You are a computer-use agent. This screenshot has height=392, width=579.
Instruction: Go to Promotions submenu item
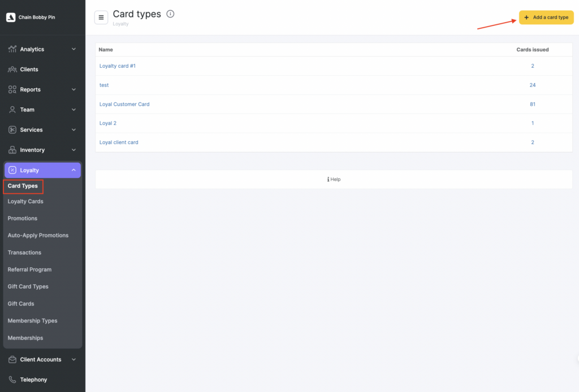pos(23,219)
